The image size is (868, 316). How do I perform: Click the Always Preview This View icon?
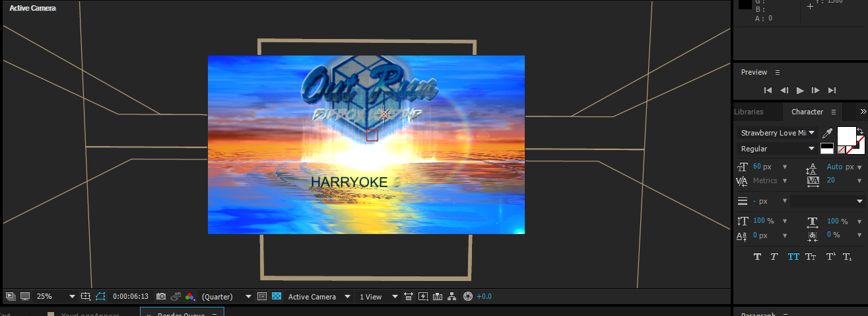(x=11, y=296)
